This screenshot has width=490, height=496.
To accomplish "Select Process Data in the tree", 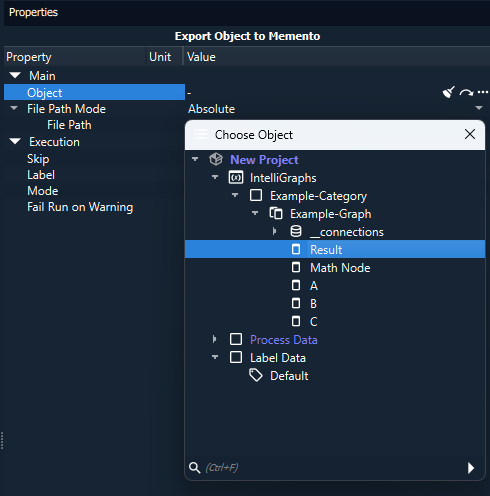I will (284, 340).
